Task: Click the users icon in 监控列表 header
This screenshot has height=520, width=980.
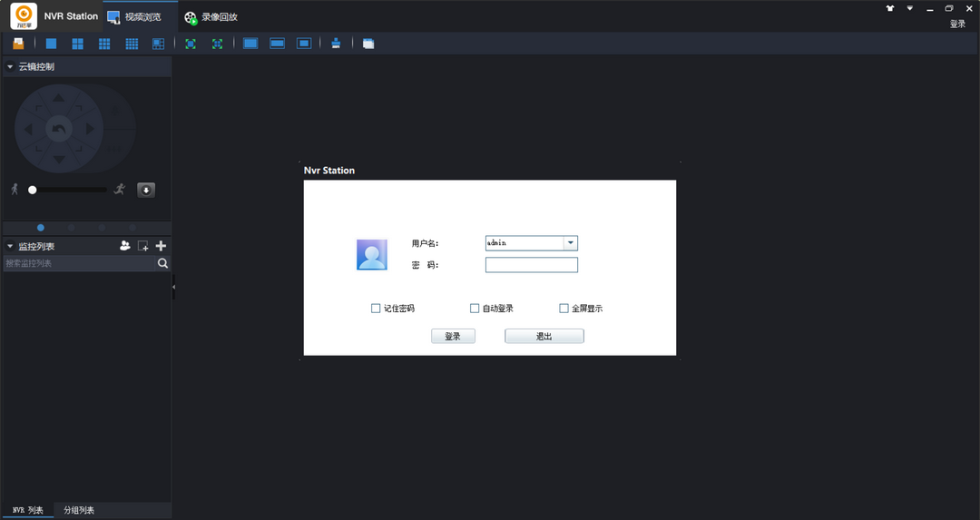Action: click(125, 246)
